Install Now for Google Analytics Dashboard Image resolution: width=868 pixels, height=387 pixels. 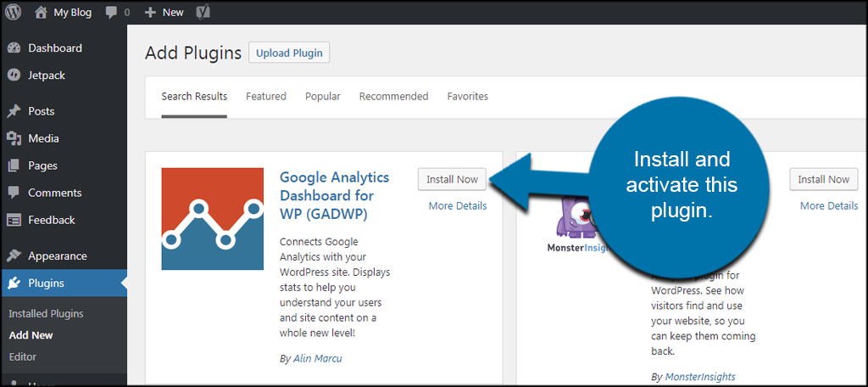tap(452, 180)
